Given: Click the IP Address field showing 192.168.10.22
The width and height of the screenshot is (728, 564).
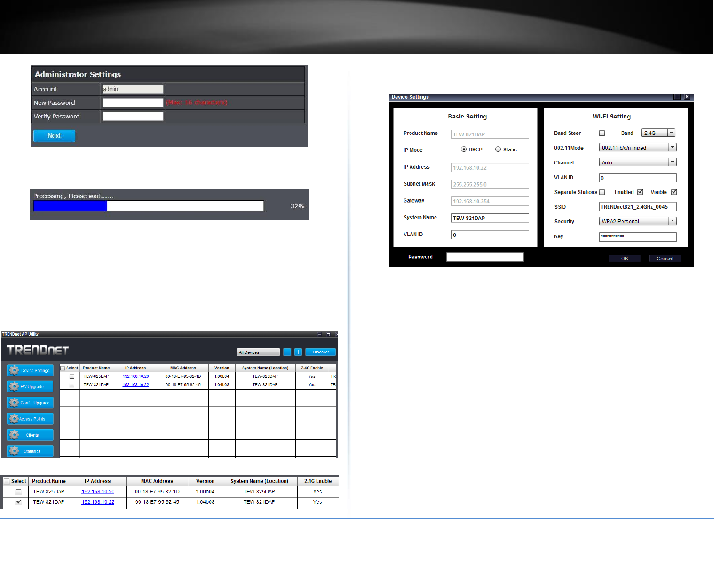Looking at the screenshot, I should tap(490, 168).
